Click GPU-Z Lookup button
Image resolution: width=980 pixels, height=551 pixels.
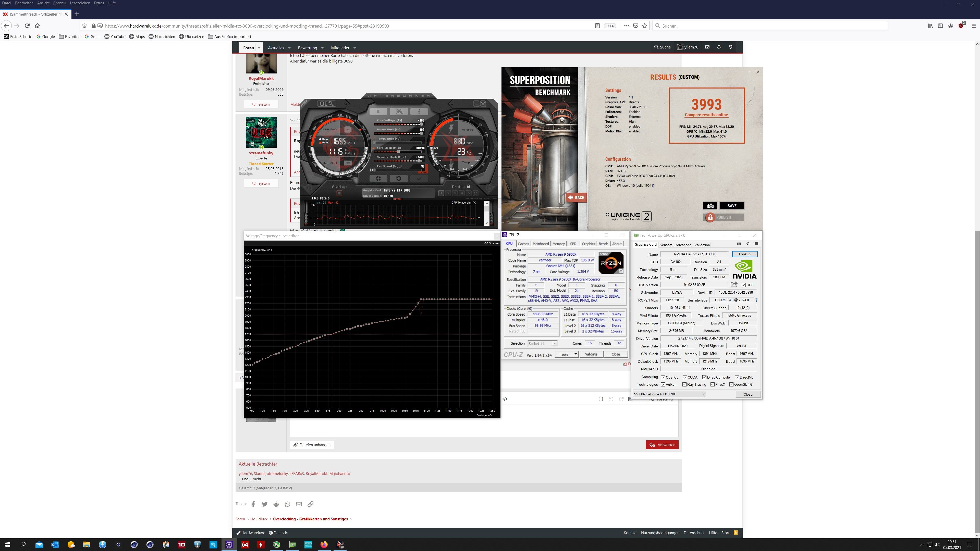click(x=744, y=254)
